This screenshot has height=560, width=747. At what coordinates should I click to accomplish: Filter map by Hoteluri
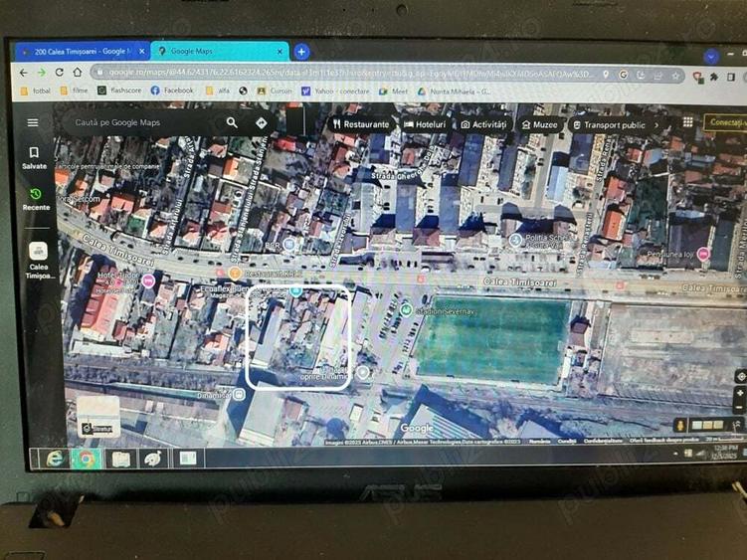[425, 125]
